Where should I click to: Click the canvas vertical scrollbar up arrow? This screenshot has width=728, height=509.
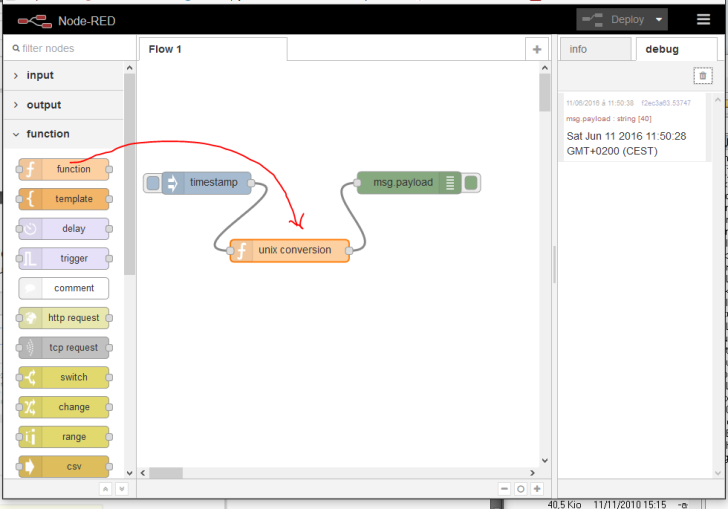(545, 68)
